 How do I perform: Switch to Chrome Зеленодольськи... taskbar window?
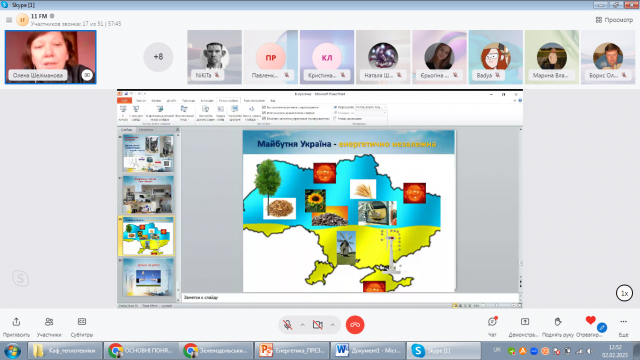216,351
